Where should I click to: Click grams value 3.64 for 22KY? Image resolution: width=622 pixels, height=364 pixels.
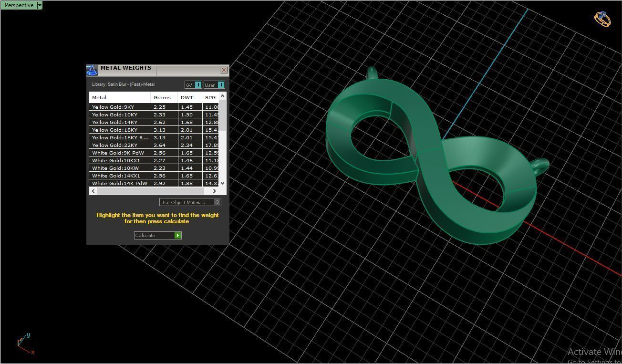[x=159, y=145]
